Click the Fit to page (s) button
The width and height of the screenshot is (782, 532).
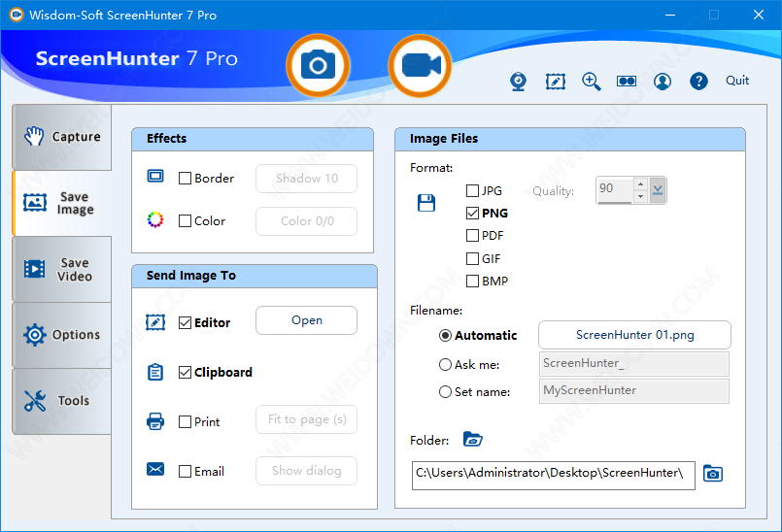tap(306, 419)
